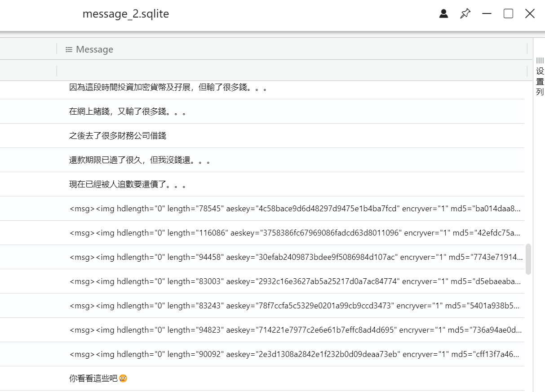Viewport: 545px width, 392px height.
Task: Sort by the Message column header
Action: (x=94, y=49)
